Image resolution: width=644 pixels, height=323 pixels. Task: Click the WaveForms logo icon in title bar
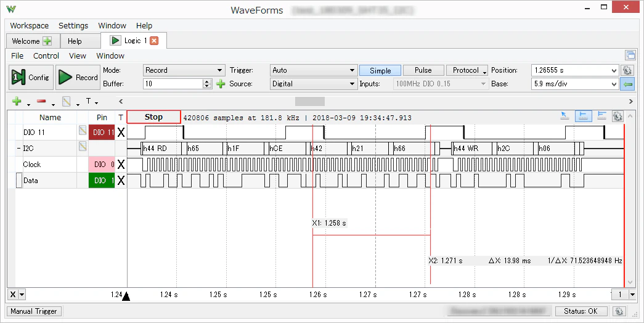pos(12,9)
